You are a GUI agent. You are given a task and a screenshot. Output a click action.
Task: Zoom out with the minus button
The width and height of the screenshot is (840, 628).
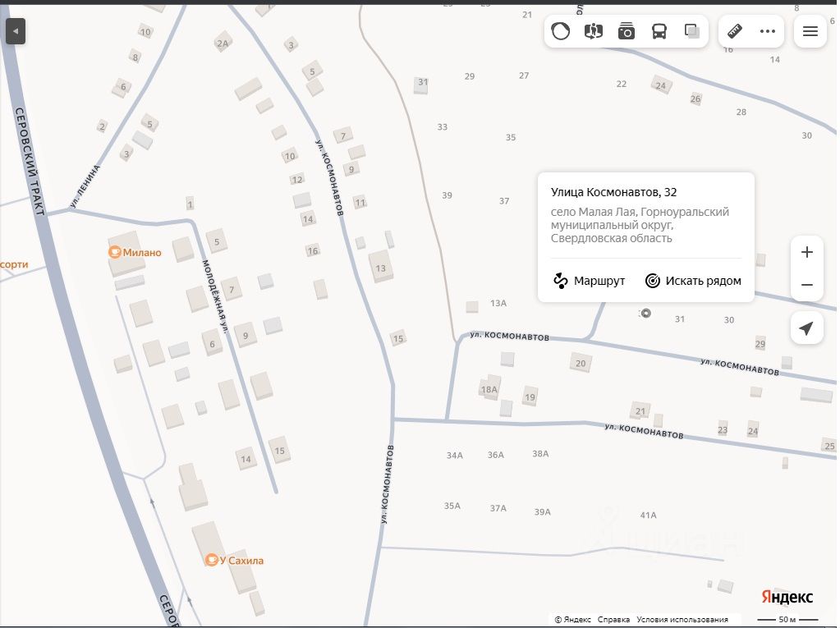point(806,285)
